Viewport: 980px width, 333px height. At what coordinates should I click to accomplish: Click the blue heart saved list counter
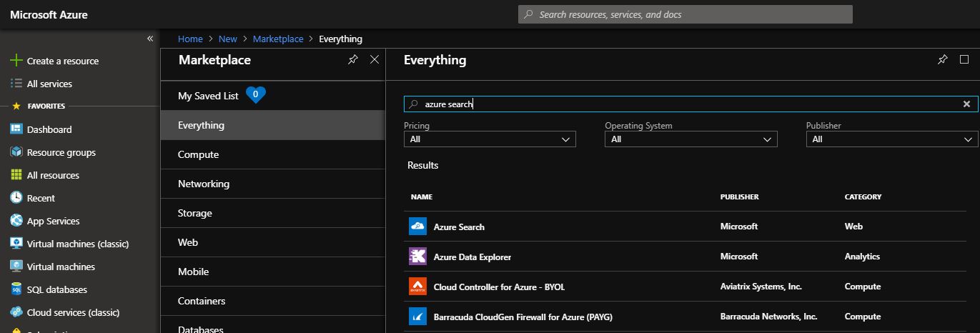click(x=255, y=95)
